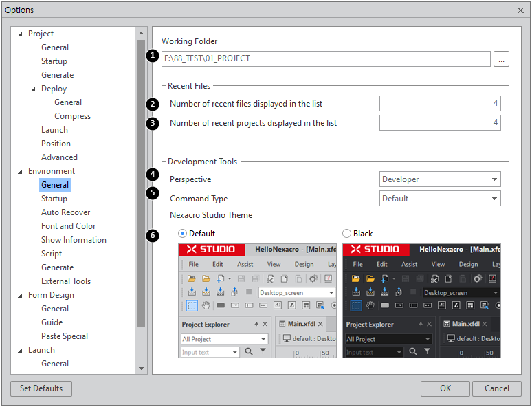Open the Command Type dropdown
Screen dimensions: 532x407
440,199
